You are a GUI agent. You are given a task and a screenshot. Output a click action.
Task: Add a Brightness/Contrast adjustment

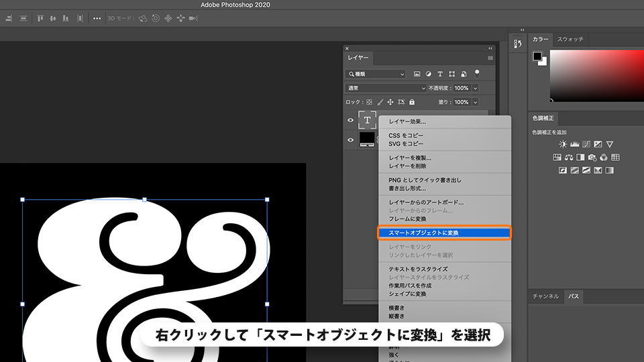click(563, 144)
